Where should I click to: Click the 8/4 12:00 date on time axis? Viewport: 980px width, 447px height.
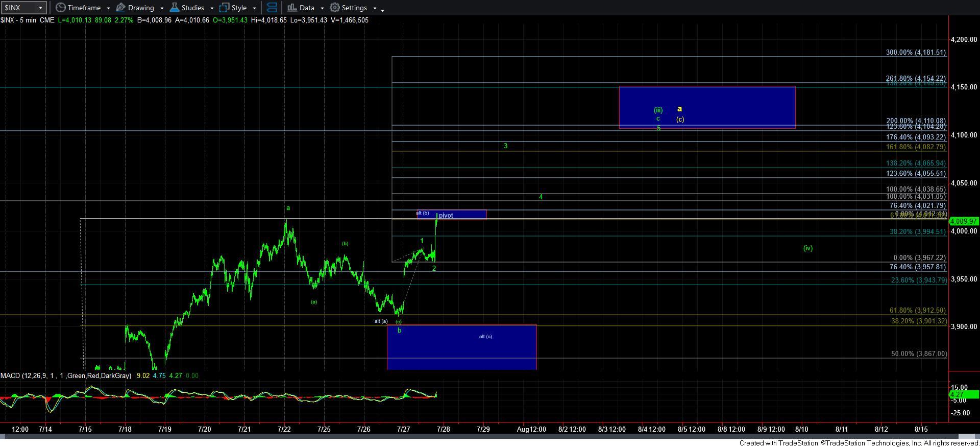click(652, 429)
